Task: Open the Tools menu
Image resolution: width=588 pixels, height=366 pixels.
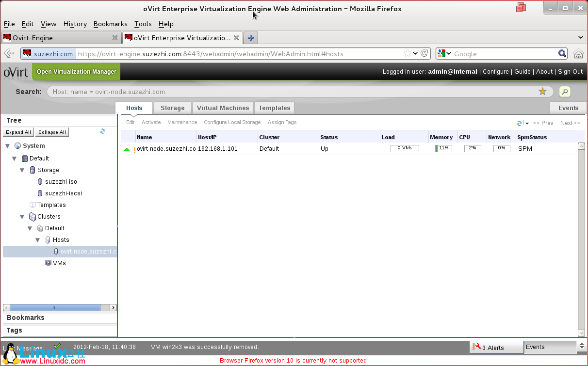Action: pyautogui.click(x=143, y=24)
